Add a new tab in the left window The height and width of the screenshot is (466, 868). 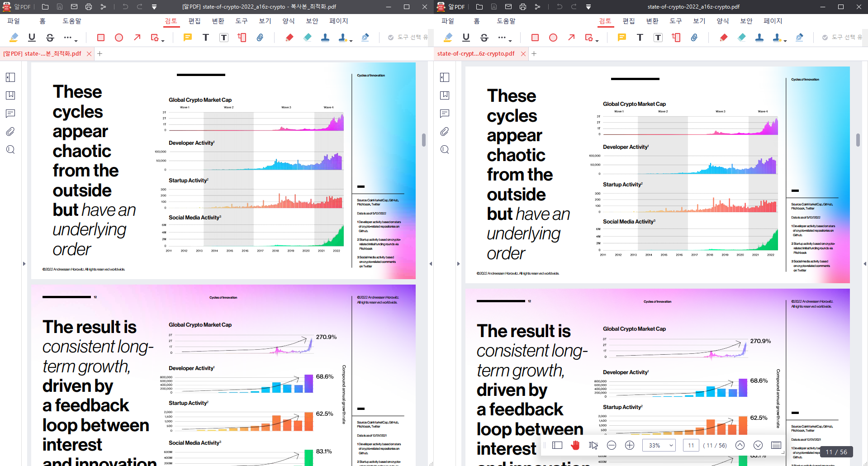pos(100,53)
